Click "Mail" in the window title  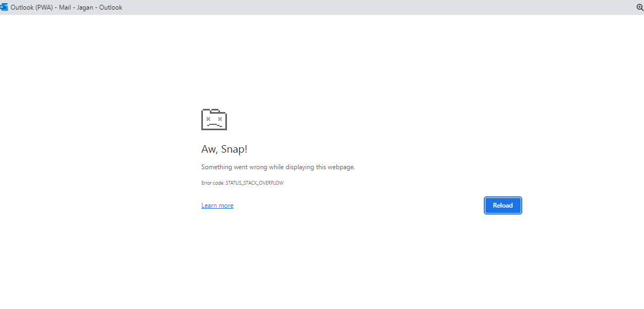(x=66, y=7)
